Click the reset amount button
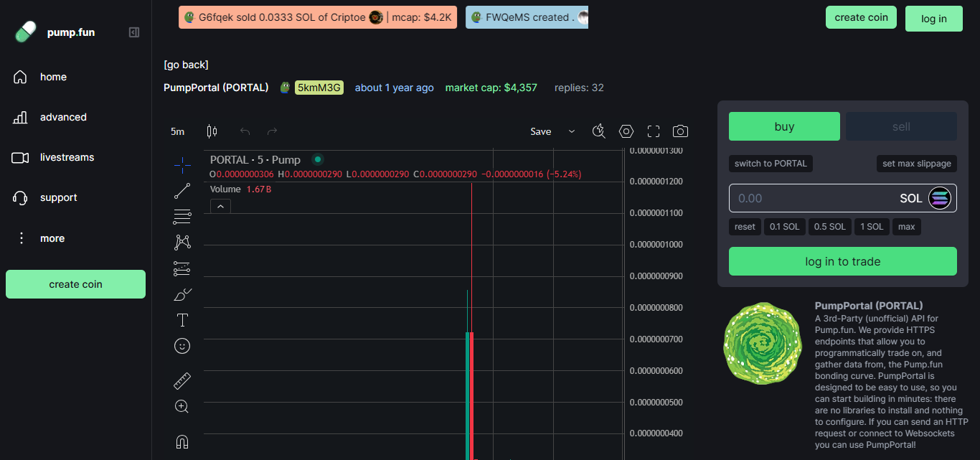 (745, 227)
